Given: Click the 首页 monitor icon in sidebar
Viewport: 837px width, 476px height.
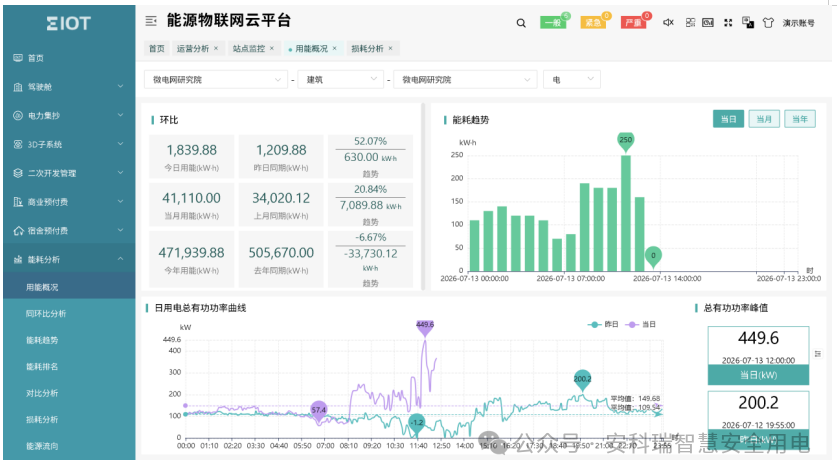Looking at the screenshot, I should (18, 58).
